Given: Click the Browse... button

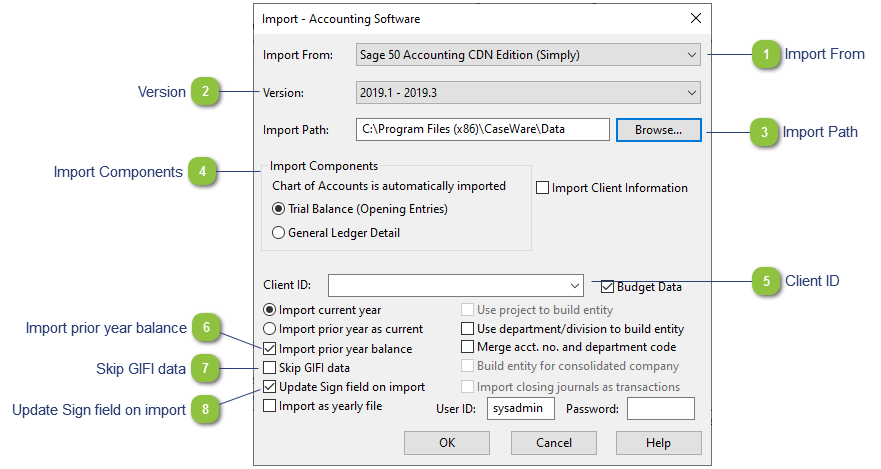Looking at the screenshot, I should pos(659,130).
